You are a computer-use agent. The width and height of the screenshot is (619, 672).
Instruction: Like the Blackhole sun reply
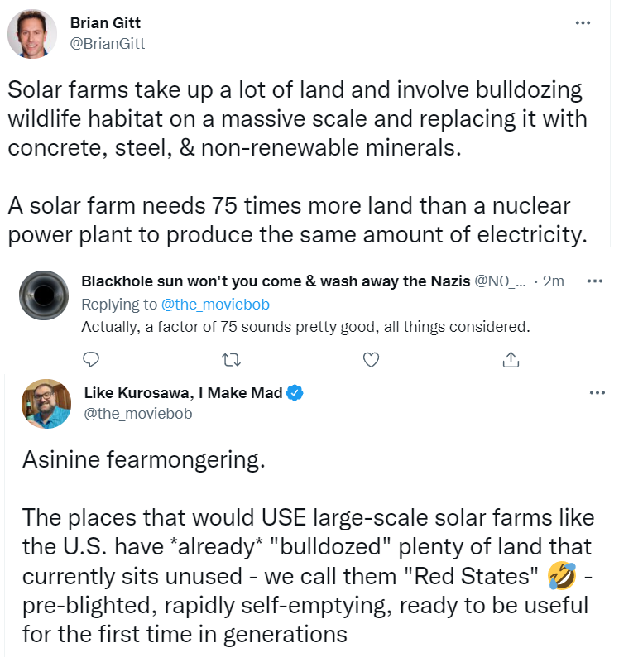(372, 359)
